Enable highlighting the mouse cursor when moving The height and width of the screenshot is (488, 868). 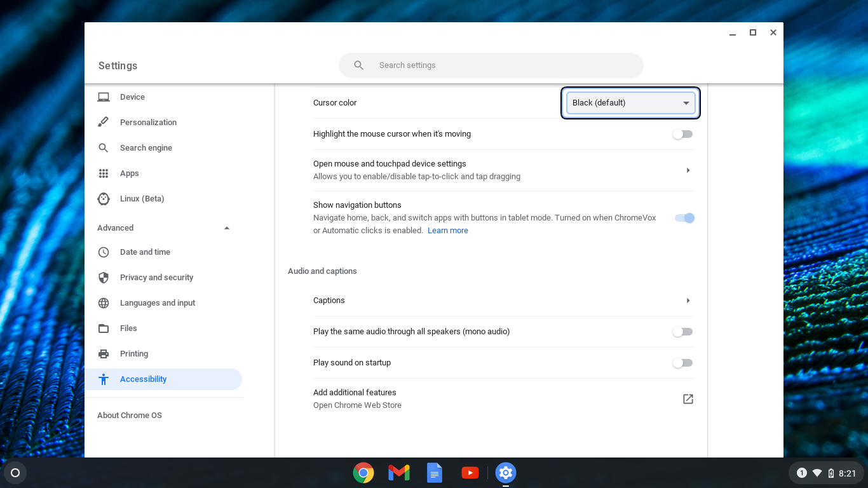click(x=682, y=133)
